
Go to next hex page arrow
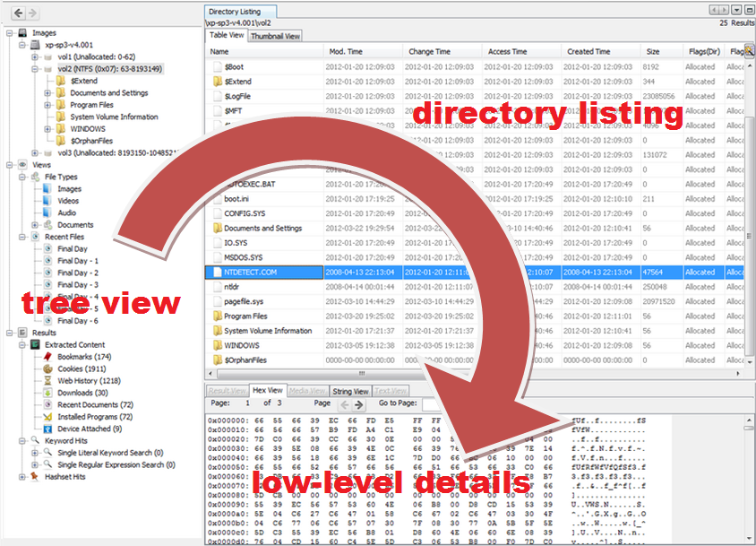[x=358, y=404]
